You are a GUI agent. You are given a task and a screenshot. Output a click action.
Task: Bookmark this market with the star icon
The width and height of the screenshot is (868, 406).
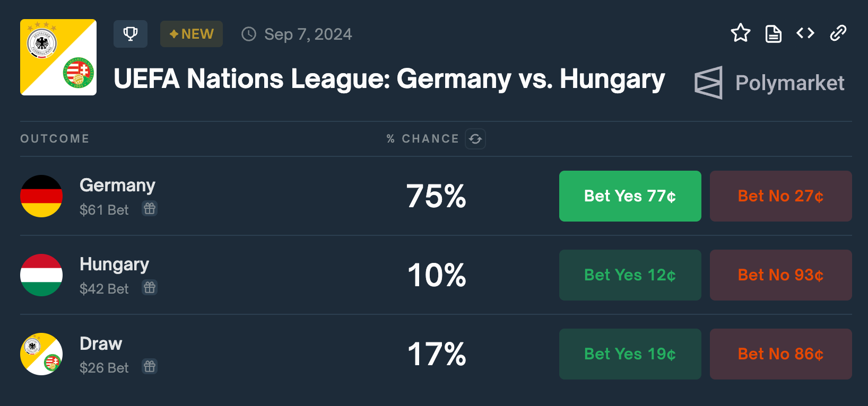pyautogui.click(x=740, y=33)
